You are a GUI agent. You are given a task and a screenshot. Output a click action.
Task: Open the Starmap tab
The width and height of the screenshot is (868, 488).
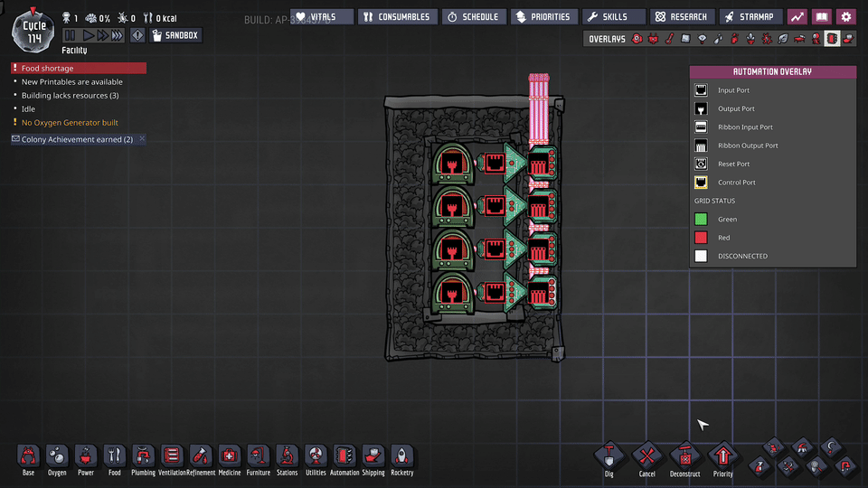pos(750,16)
